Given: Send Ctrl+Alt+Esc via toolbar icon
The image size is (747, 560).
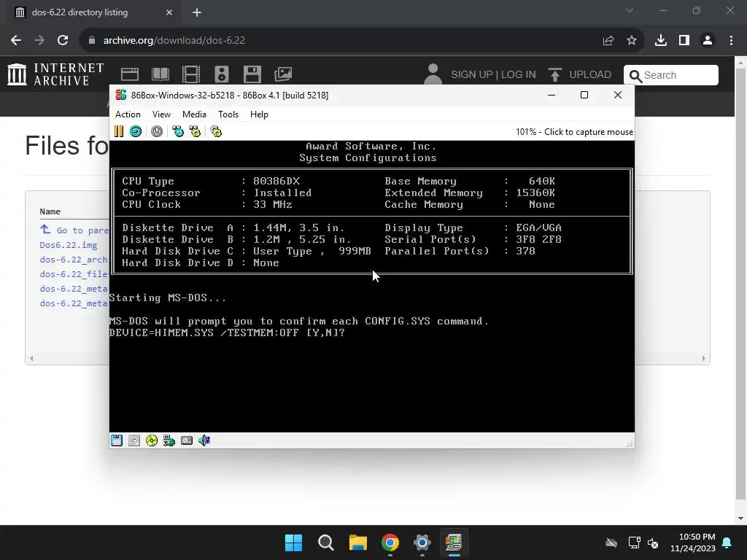Looking at the screenshot, I should tap(195, 131).
